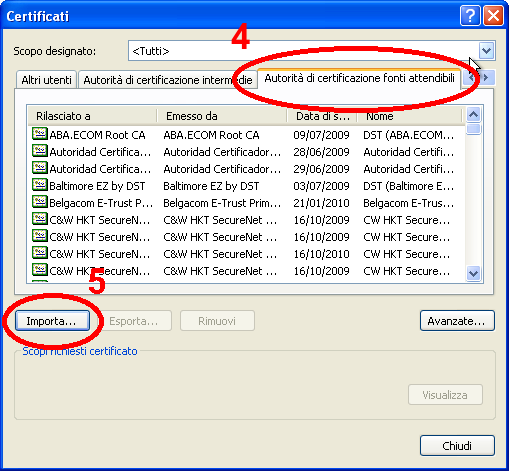Click the Rimuovi button

coord(217,321)
